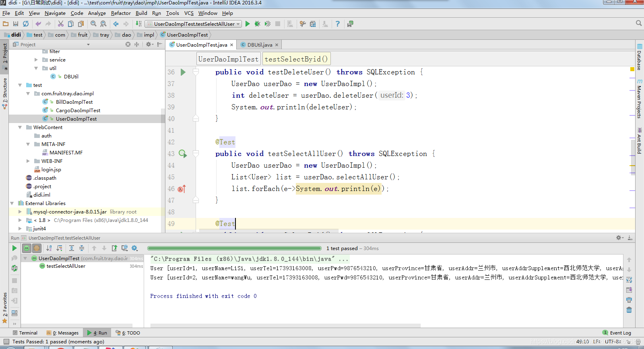The width and height of the screenshot is (644, 349).
Task: Hide the Project tool window
Action: (x=160, y=44)
